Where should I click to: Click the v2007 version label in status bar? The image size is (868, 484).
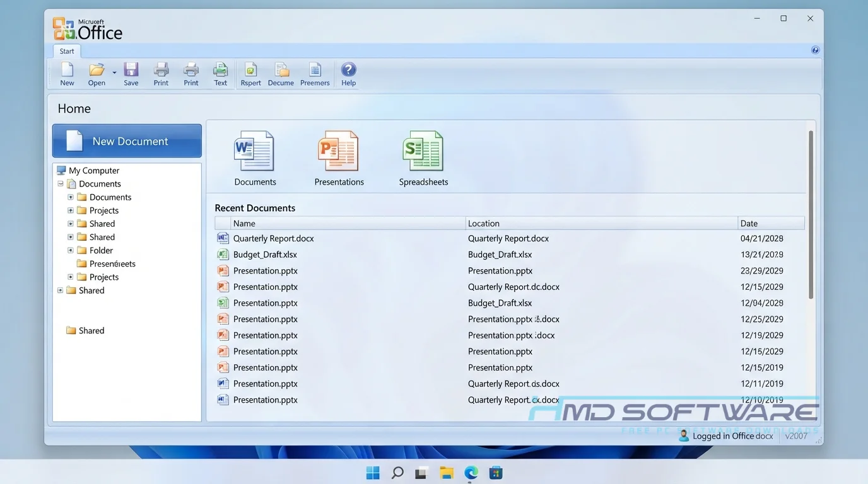796,435
